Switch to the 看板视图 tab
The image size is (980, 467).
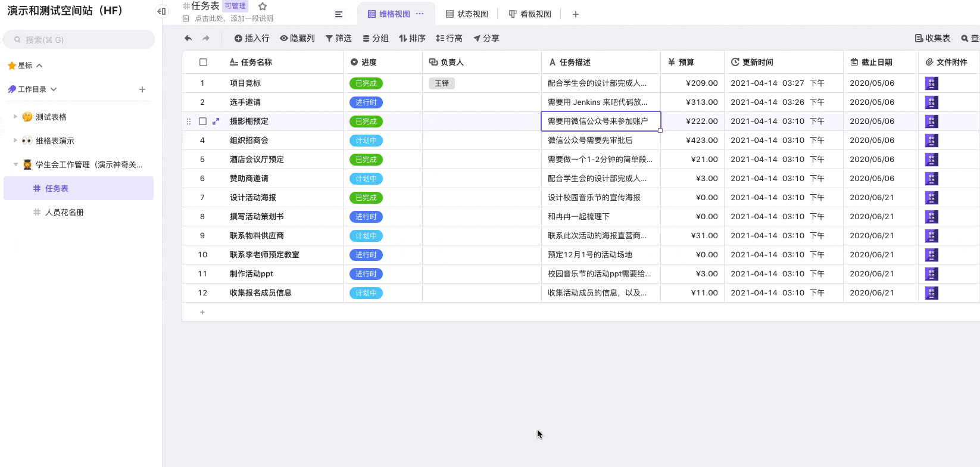pos(530,14)
